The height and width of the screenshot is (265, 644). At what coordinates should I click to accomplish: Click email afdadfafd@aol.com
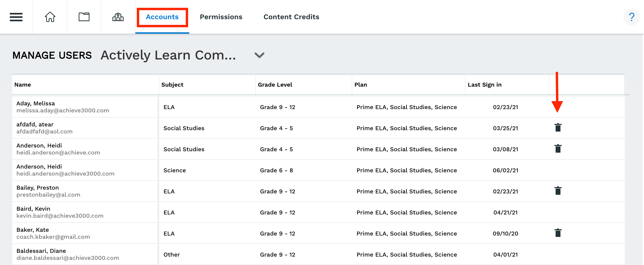coord(44,132)
